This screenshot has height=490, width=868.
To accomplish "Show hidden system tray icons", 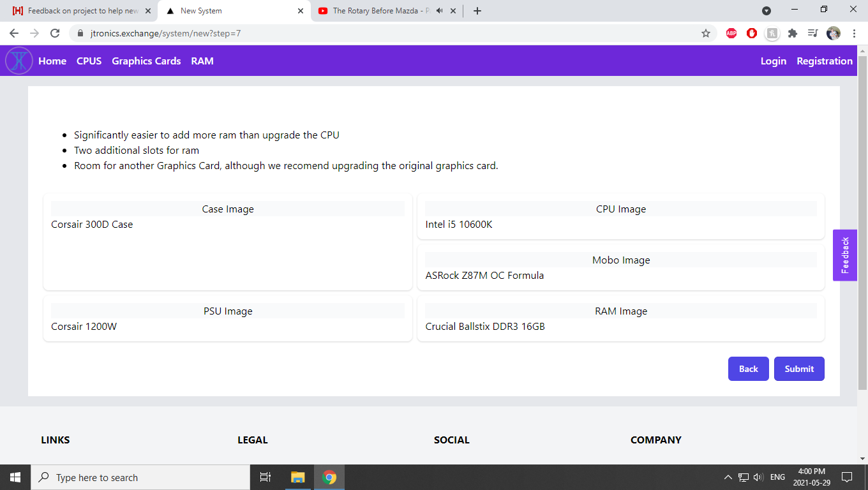I will point(728,477).
